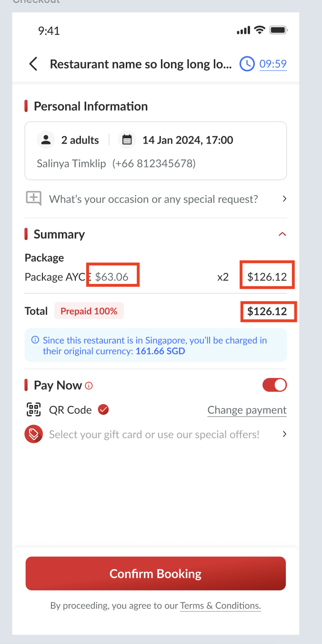The image size is (322, 644).
Task: Click the QR Code icon
Action: pyautogui.click(x=34, y=410)
